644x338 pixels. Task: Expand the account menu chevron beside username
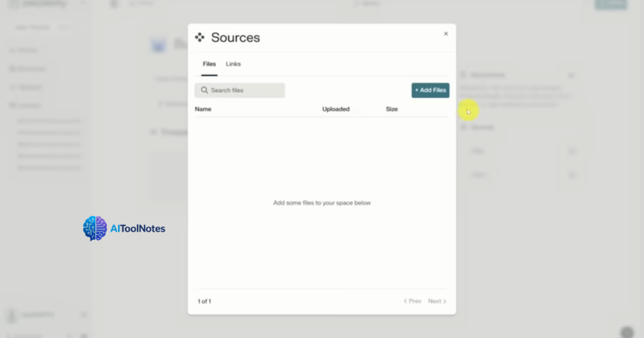point(84,314)
